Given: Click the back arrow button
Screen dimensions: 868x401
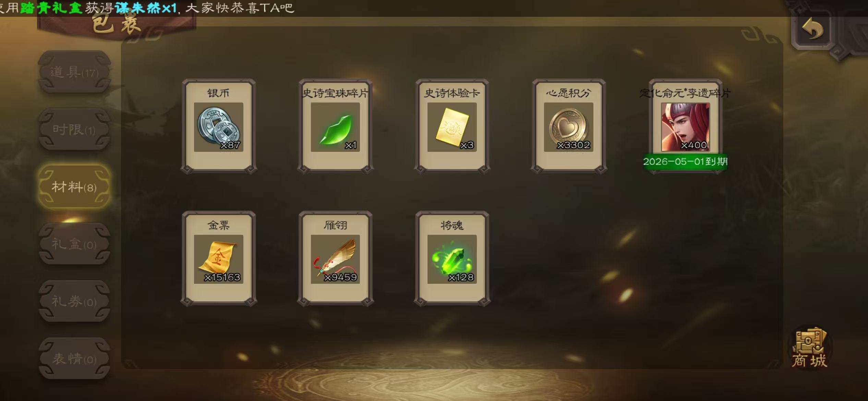Looking at the screenshot, I should pyautogui.click(x=812, y=30).
